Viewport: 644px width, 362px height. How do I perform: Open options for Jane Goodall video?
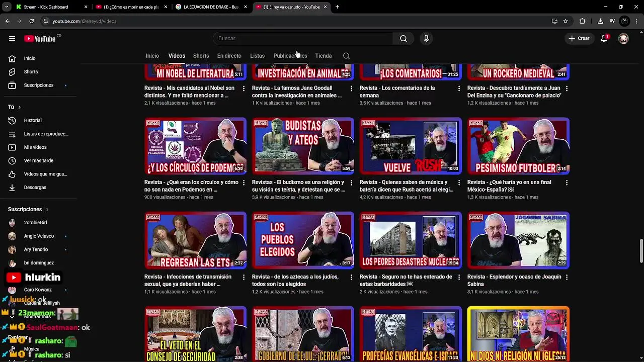click(x=351, y=88)
